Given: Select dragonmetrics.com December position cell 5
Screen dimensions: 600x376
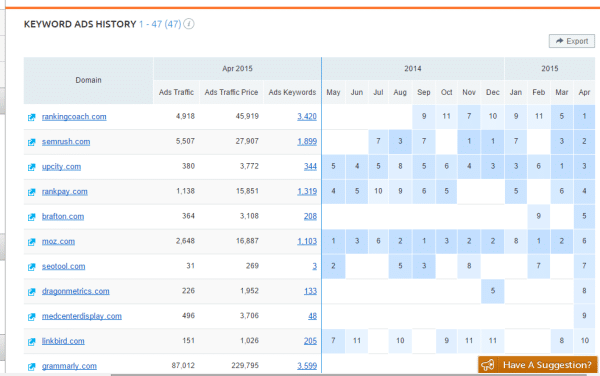Looking at the screenshot, I should point(492,291).
